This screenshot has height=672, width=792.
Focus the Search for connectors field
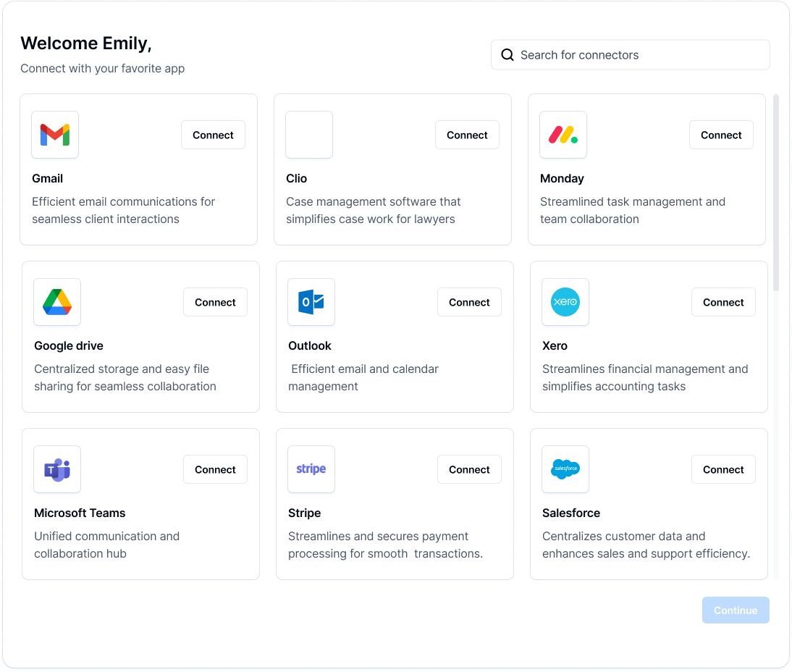pos(631,54)
